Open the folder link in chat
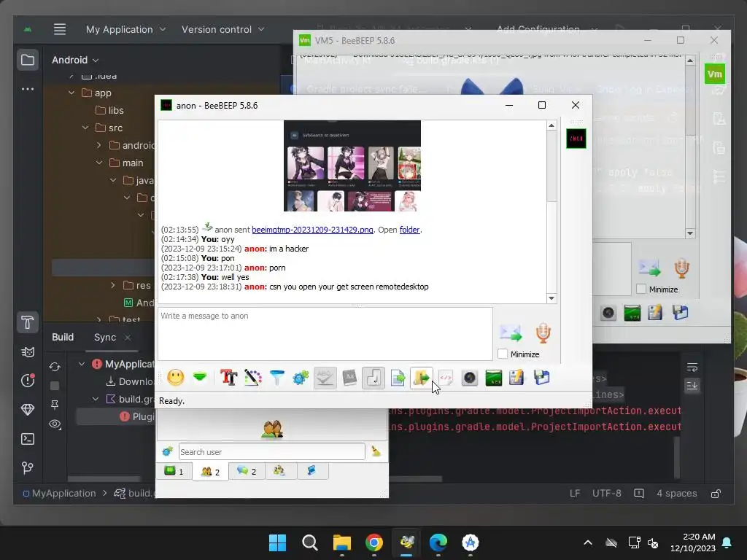 coord(409,230)
